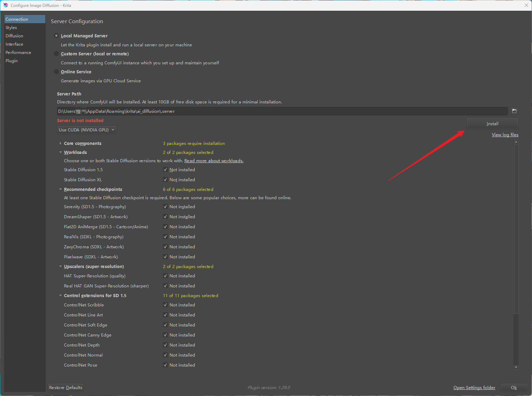Click the '3 packages require installation' text
This screenshot has width=532, height=396.
click(194, 144)
